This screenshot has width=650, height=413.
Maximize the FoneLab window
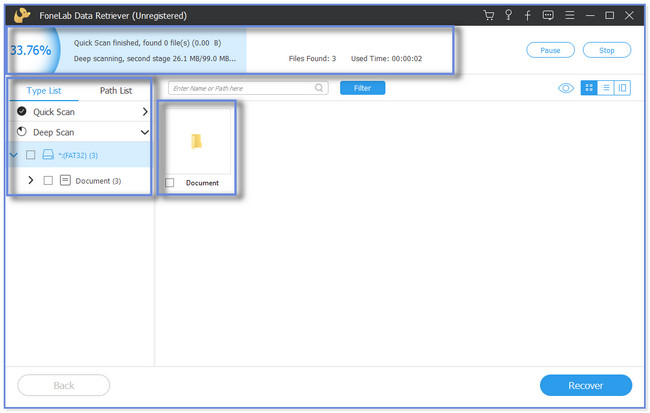[609, 15]
